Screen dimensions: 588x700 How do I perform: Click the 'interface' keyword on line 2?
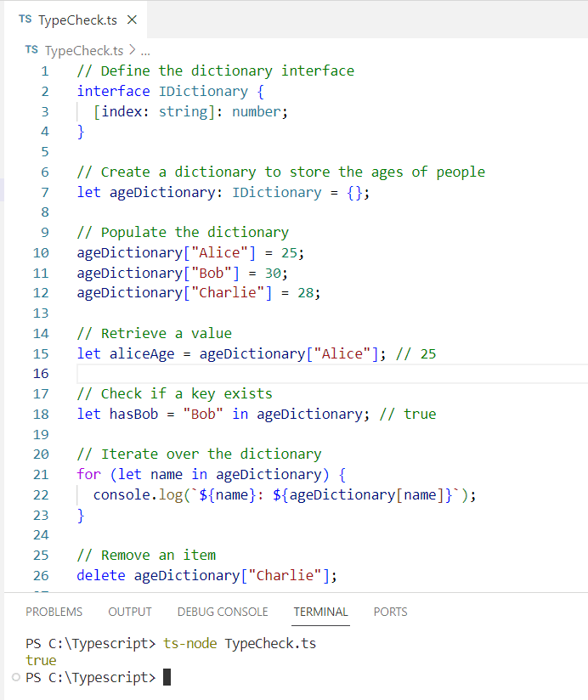[x=113, y=91]
